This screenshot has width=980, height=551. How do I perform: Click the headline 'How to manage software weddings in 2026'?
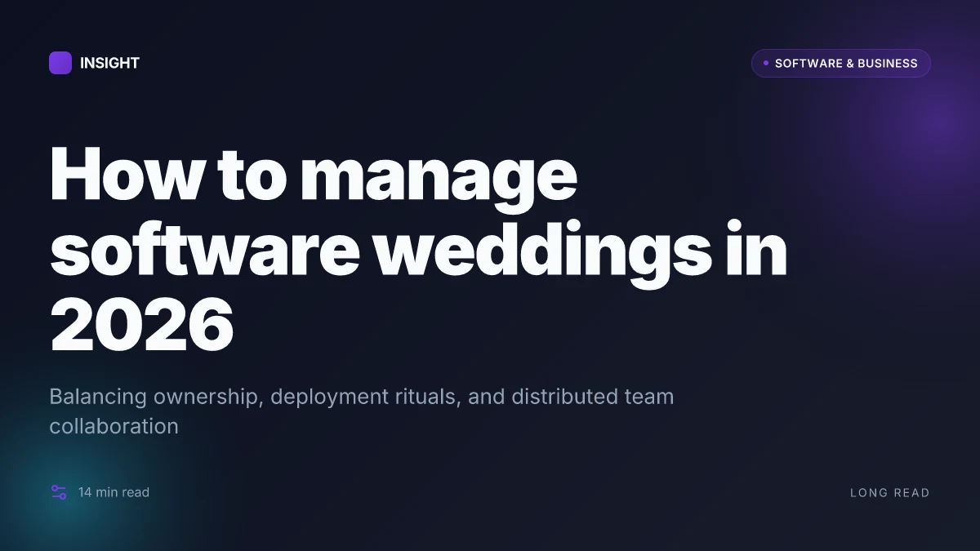pyautogui.click(x=418, y=249)
